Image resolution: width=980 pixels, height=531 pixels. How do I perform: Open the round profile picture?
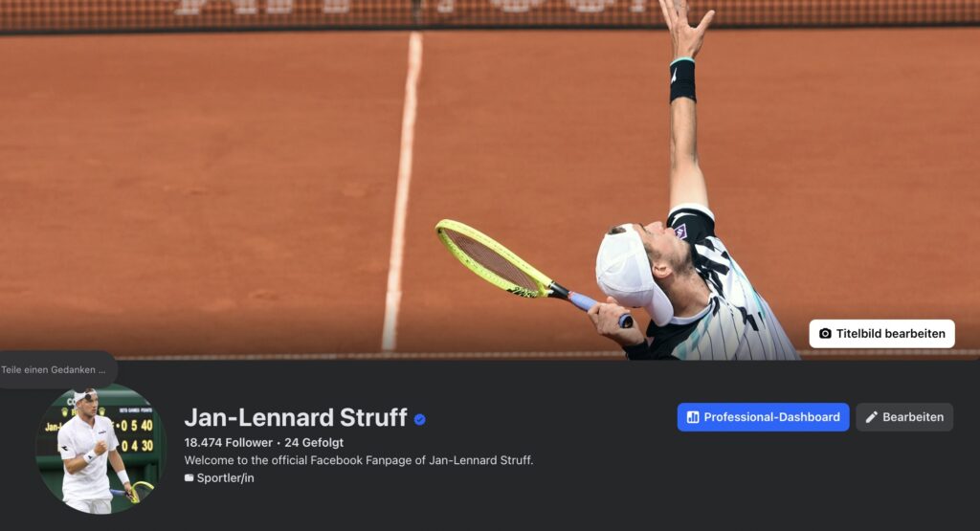click(100, 449)
